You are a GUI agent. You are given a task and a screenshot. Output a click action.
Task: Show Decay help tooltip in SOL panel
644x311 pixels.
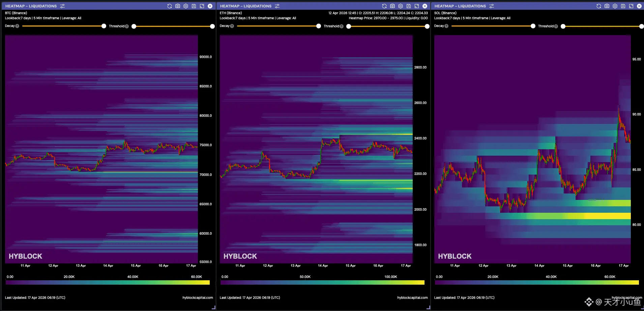coord(446,26)
